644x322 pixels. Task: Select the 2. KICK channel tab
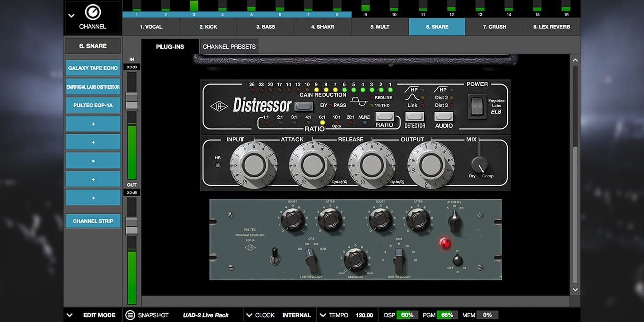coord(208,27)
